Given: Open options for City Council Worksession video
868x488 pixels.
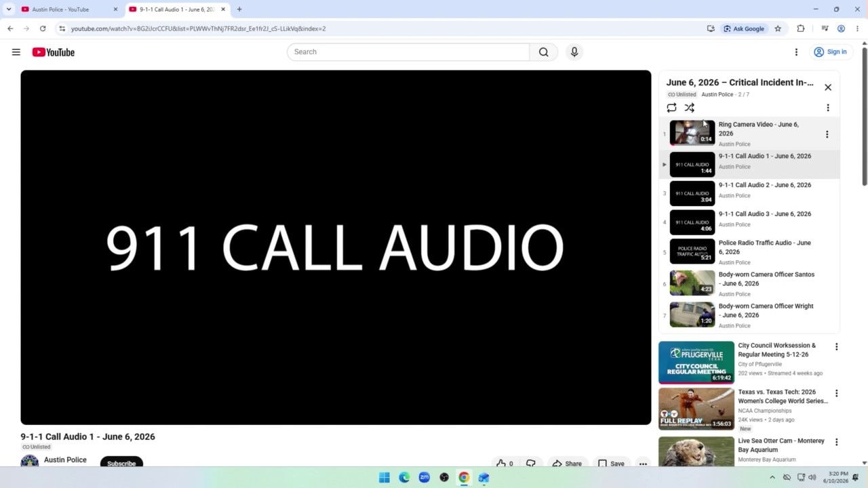Looking at the screenshot, I should [x=836, y=347].
